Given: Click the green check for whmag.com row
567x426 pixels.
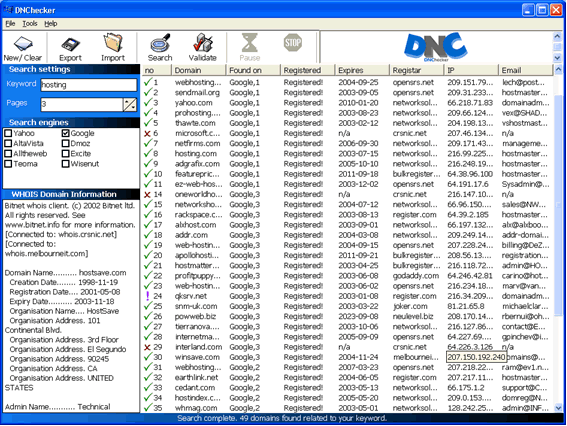Looking at the screenshot, I should click(148, 408).
